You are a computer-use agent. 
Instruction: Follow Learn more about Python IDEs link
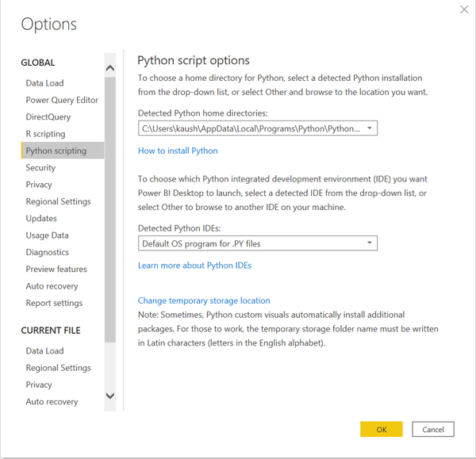coord(194,266)
